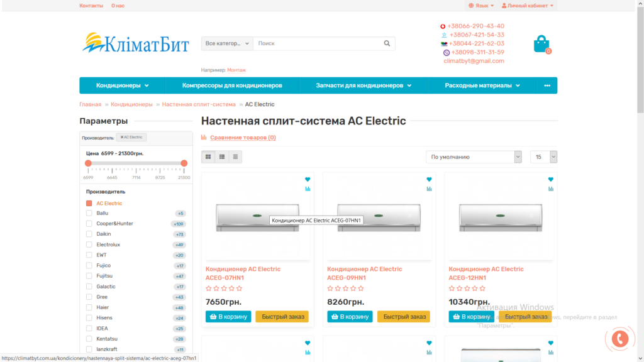Viewport: 644px width, 362px height.
Task: Click the Vodafone icon next to +38066 number
Action: tap(443, 26)
